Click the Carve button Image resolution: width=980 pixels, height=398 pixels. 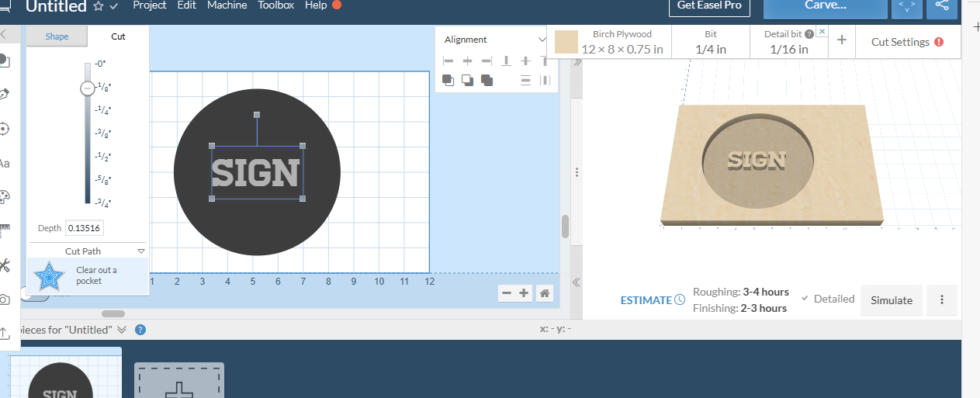[x=825, y=6]
